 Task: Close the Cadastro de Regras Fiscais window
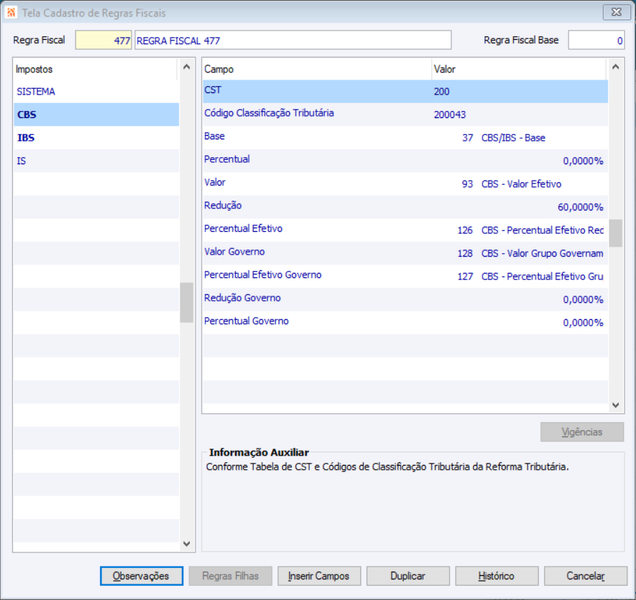point(616,12)
